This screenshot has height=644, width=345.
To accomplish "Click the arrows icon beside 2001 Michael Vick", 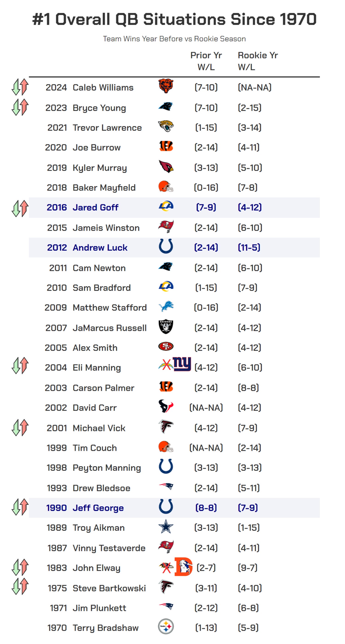I will click(20, 428).
